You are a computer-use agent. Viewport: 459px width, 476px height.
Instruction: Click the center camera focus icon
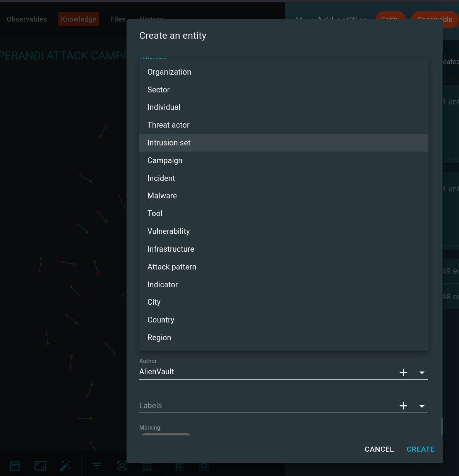click(122, 466)
